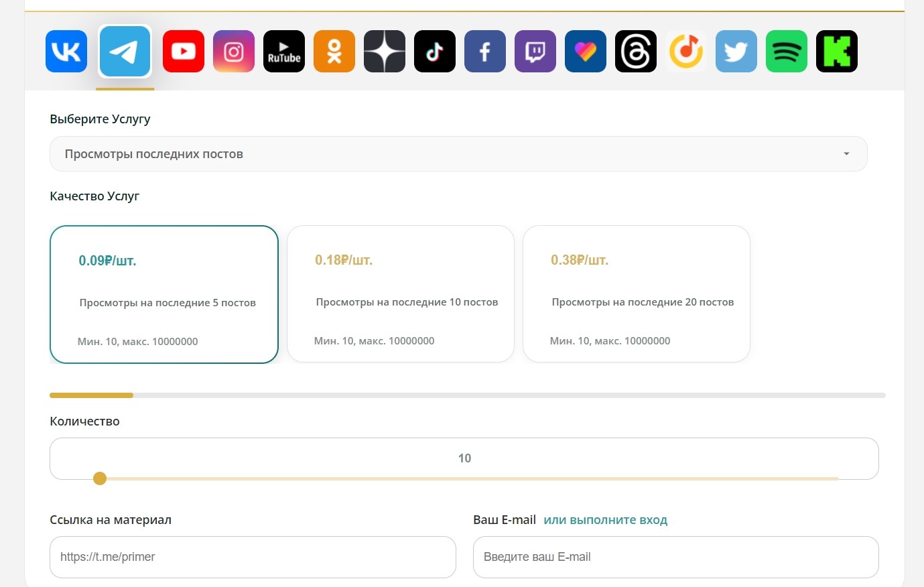Select the 0.18₽/шт. quality card
Viewport: 924px width, 587px height.
click(x=401, y=294)
